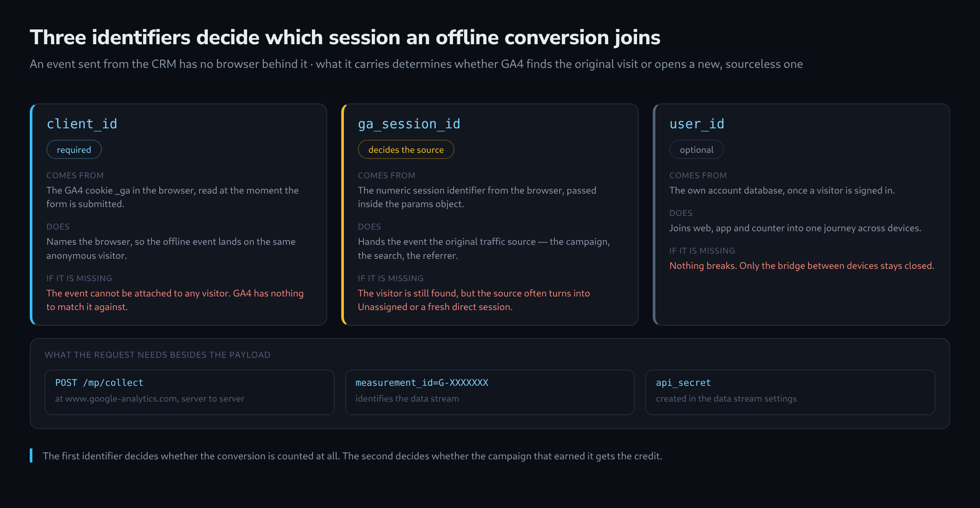
Task: Select the footer note about the first identifier
Action: tap(352, 456)
